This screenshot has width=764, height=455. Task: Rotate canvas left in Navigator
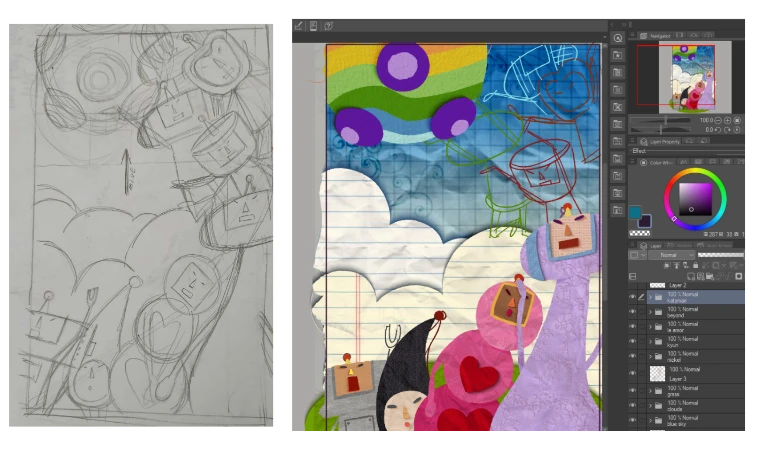pyautogui.click(x=718, y=130)
